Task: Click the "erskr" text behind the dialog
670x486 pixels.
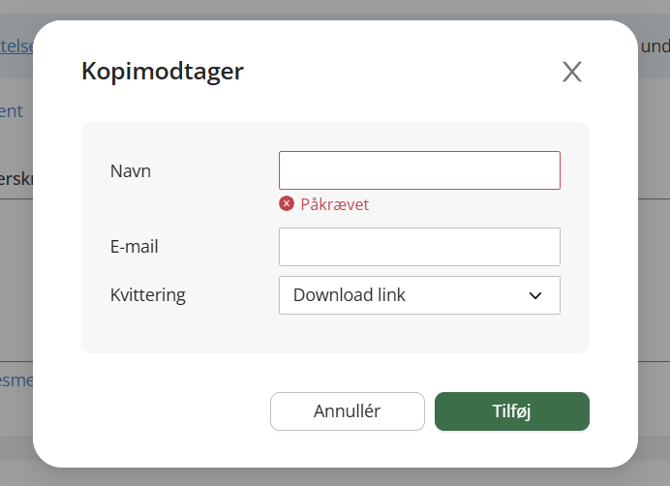Action: click(16, 179)
